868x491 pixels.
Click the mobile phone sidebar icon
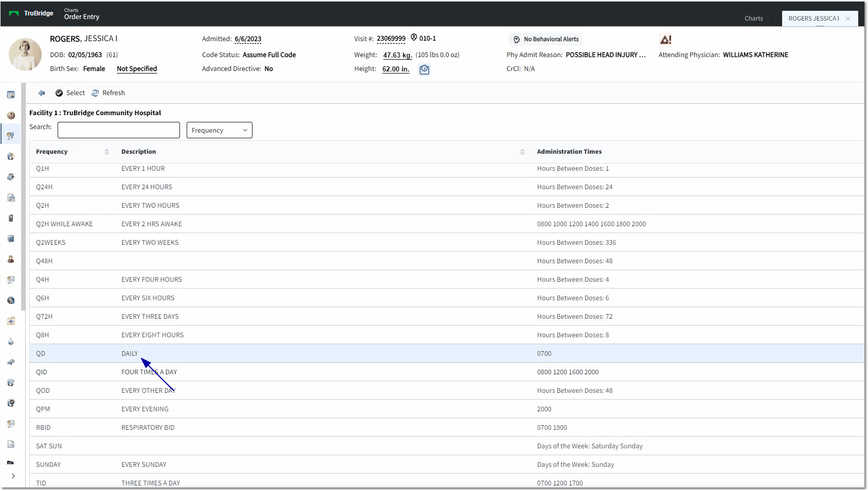11,218
